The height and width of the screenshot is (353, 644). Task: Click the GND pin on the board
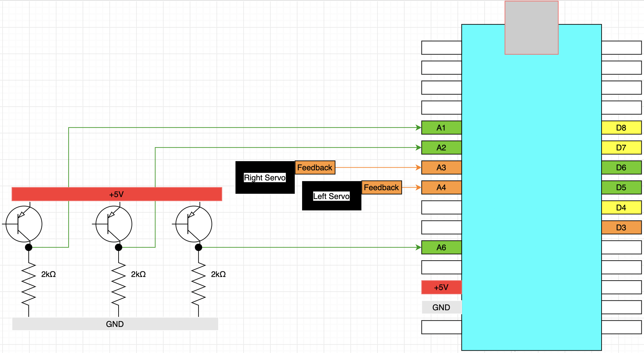(x=442, y=307)
